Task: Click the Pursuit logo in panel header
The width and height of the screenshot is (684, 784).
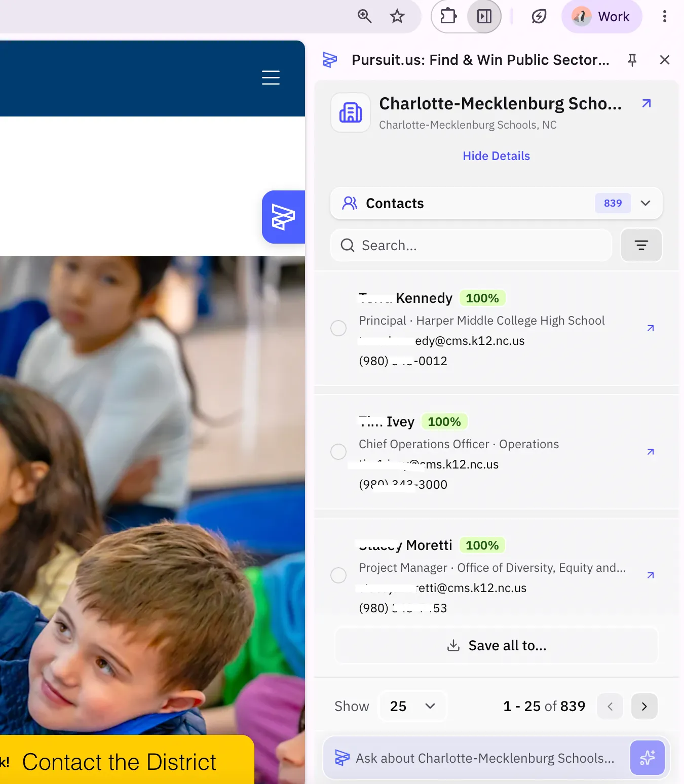Action: click(x=330, y=60)
